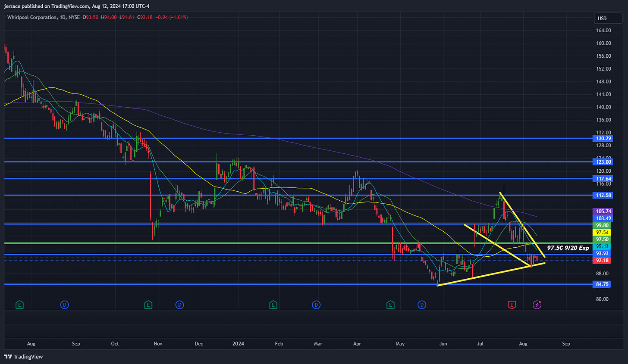Click the green 97.50 level label
Screen dimensions: 628x364
602,240
